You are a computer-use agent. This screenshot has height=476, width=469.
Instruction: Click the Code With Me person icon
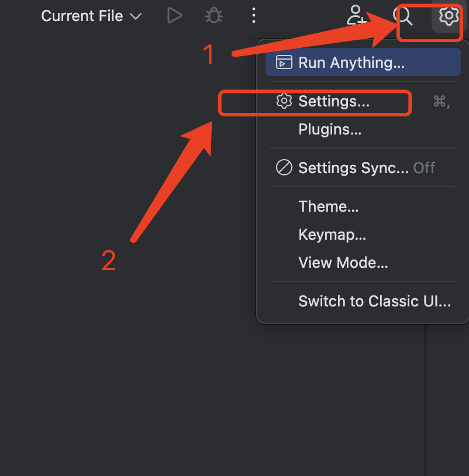[x=356, y=16]
